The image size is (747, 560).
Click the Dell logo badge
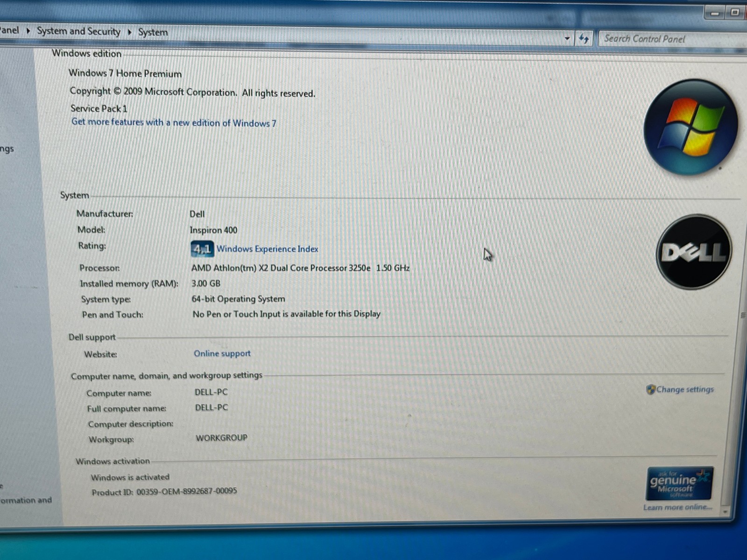(694, 252)
